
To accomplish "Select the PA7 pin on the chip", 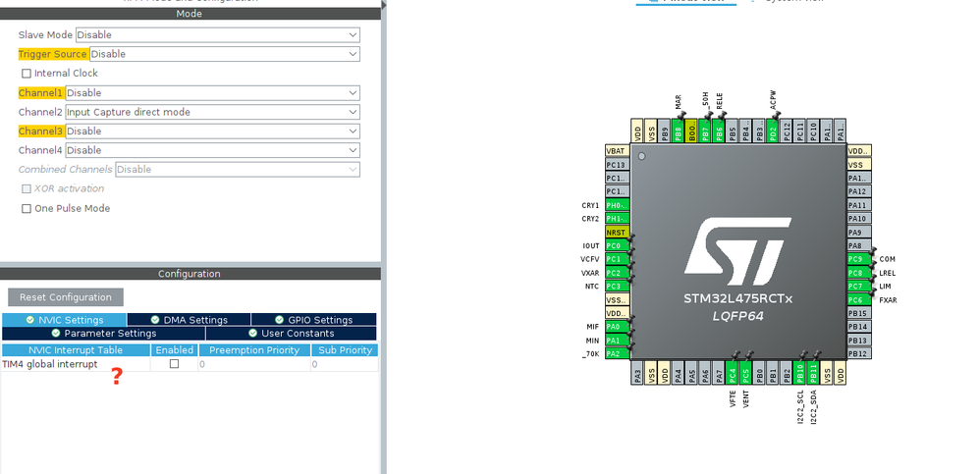I will pyautogui.click(x=719, y=373).
